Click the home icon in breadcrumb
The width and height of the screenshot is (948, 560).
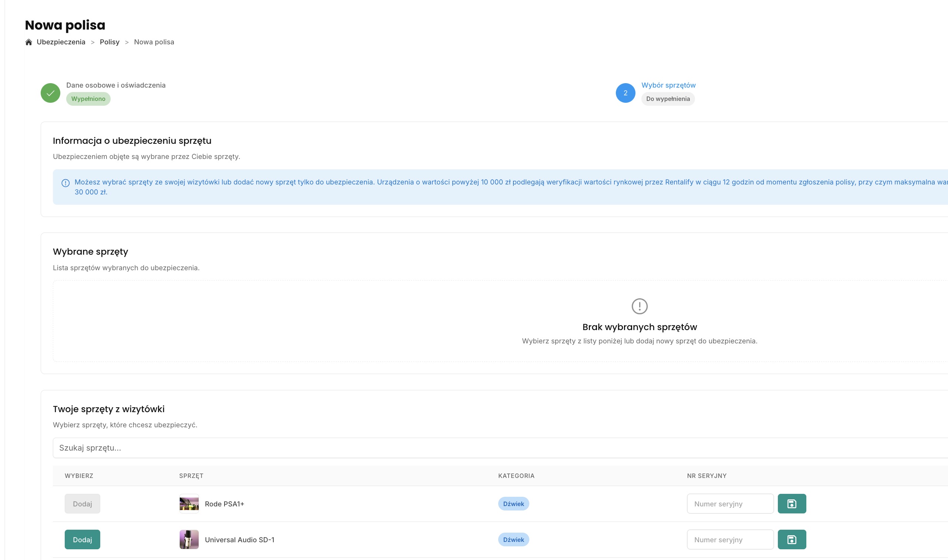(29, 42)
